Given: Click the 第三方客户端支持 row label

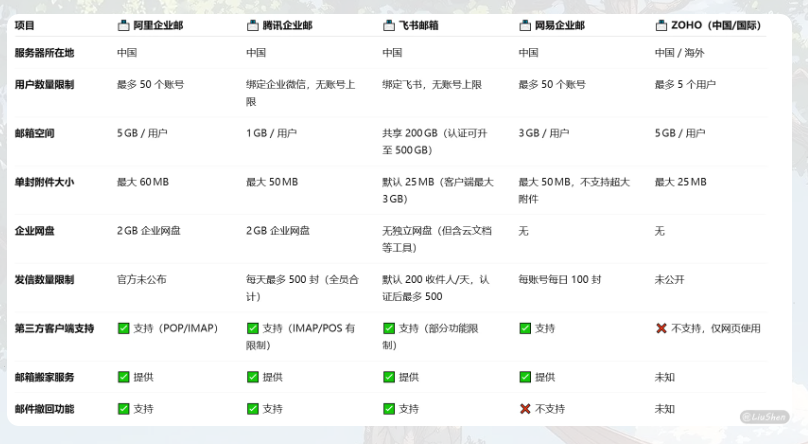Looking at the screenshot, I should (x=54, y=328).
